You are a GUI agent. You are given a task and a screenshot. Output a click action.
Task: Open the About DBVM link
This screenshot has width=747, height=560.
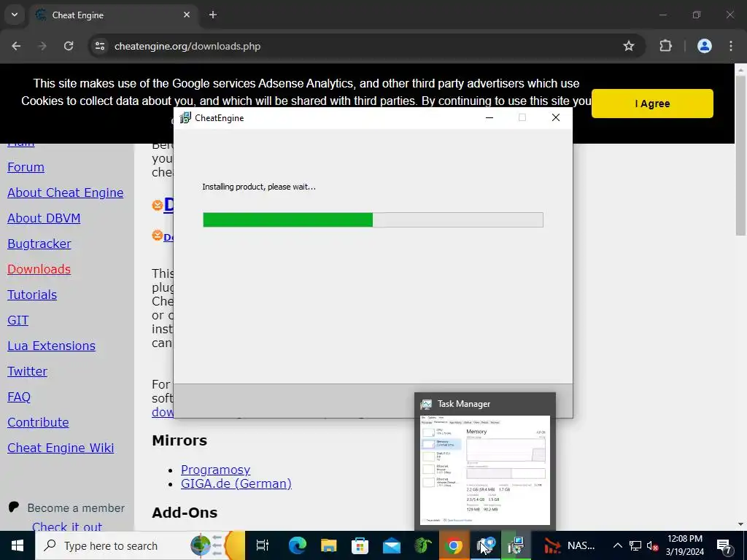(x=44, y=218)
